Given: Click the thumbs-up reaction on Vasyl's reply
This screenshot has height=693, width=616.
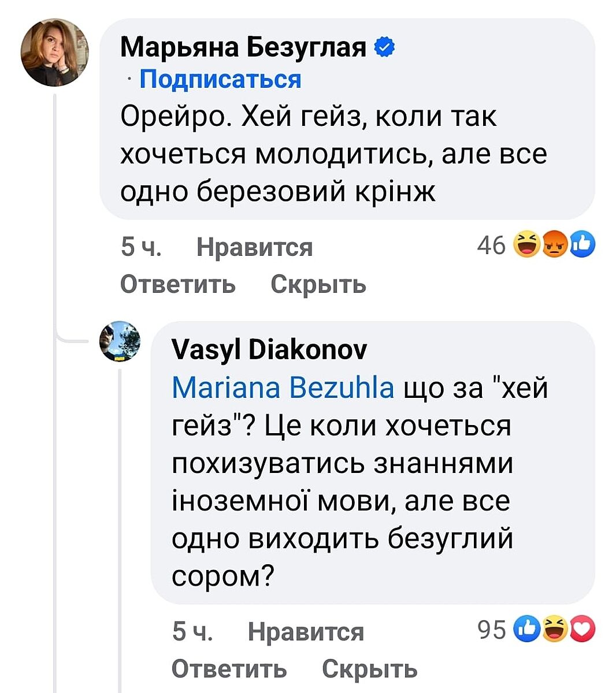Looking at the screenshot, I should point(528,629).
